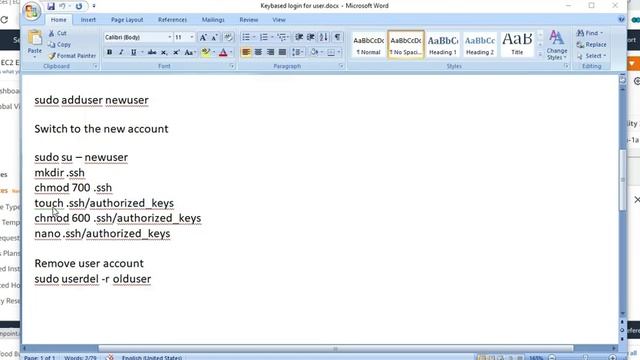Grow the font size
This screenshot has height=360, width=640.
tap(203, 38)
